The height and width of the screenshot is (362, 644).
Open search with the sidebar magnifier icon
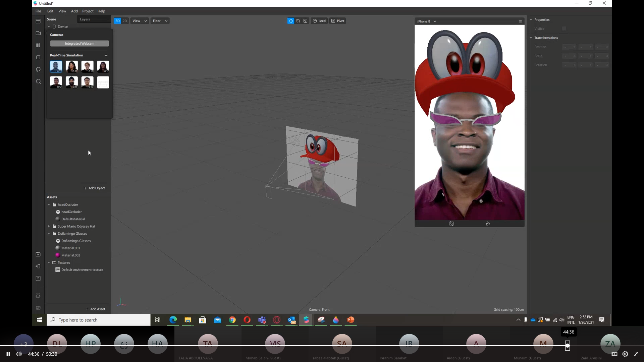click(x=39, y=82)
